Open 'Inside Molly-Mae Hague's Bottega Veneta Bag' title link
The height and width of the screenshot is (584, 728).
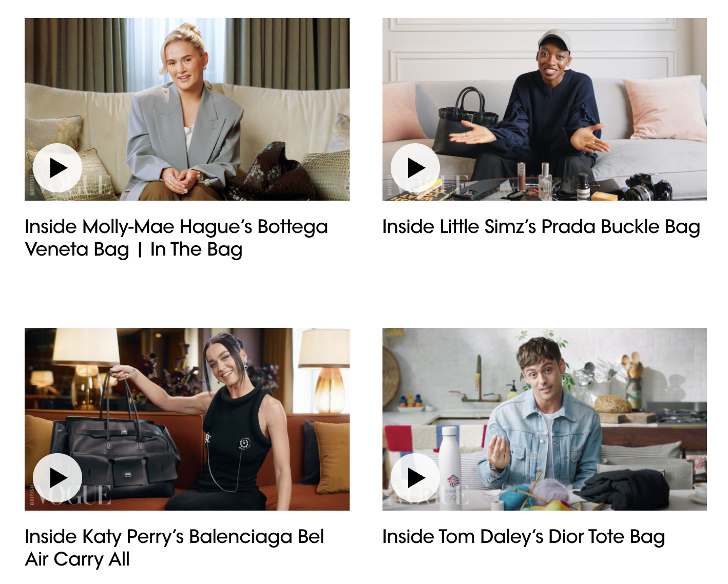coord(176,238)
